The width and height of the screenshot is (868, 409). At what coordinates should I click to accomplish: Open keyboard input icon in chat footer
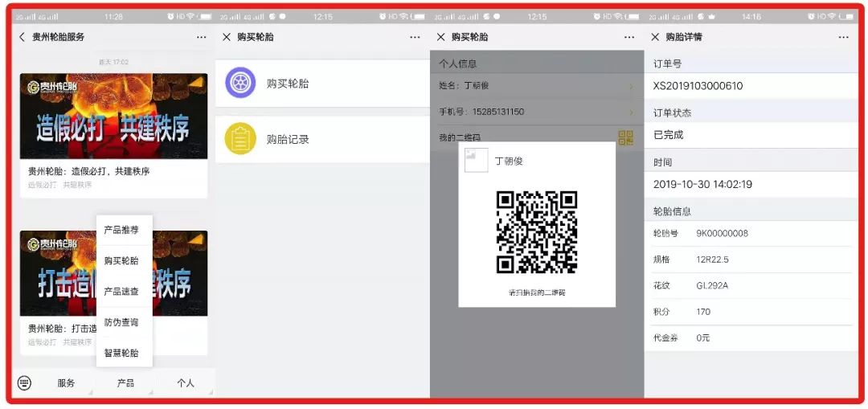click(x=24, y=382)
